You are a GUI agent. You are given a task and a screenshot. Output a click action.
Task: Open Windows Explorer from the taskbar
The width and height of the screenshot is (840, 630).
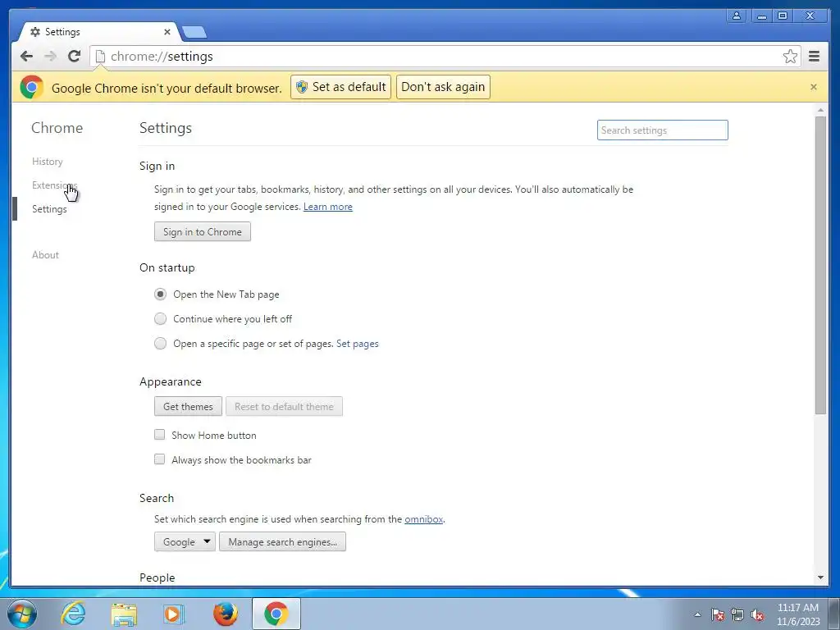pos(124,614)
